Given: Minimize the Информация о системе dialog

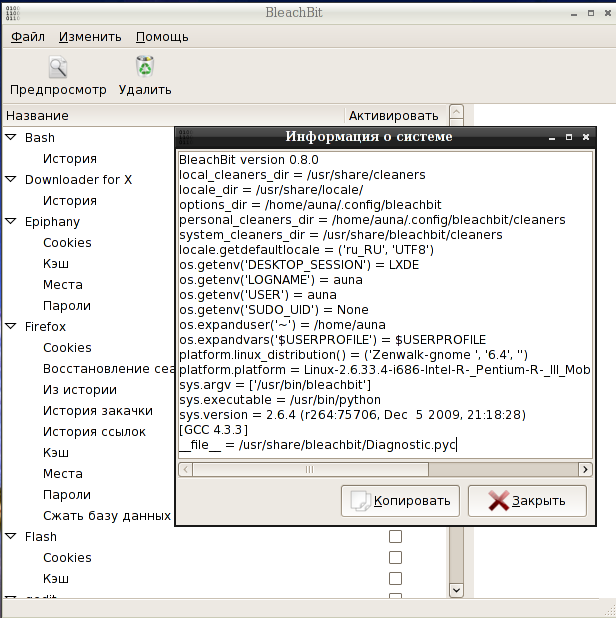Looking at the screenshot, I should click(x=552, y=138).
